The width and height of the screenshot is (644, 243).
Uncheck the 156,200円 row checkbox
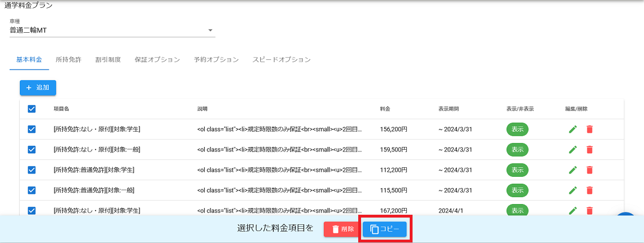click(x=32, y=129)
